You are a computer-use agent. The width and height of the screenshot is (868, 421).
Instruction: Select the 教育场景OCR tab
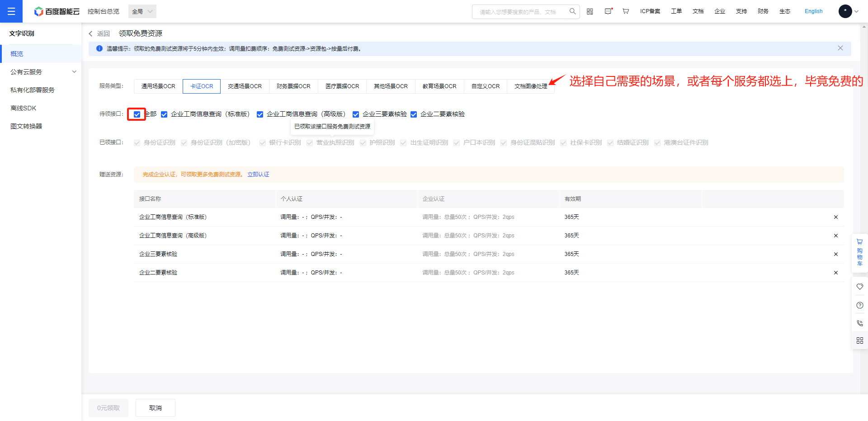pyautogui.click(x=439, y=86)
